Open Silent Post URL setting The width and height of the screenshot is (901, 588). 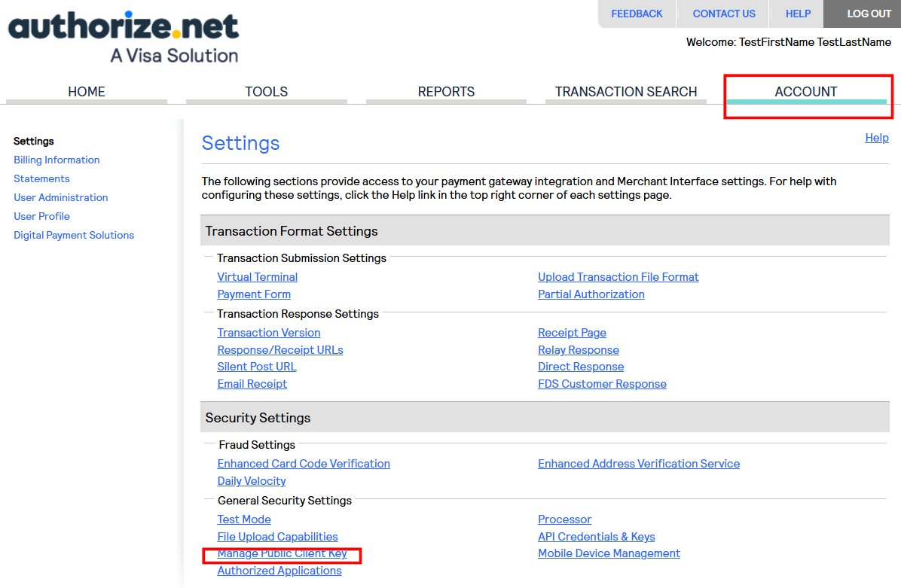pos(257,367)
